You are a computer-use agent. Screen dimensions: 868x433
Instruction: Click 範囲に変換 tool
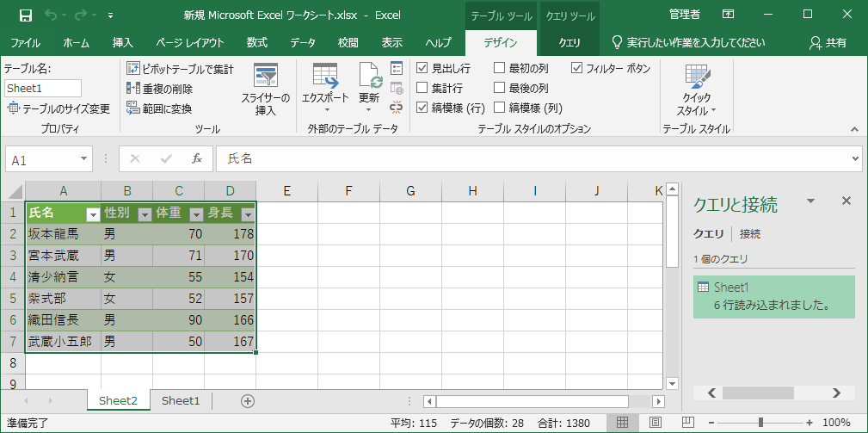click(159, 108)
